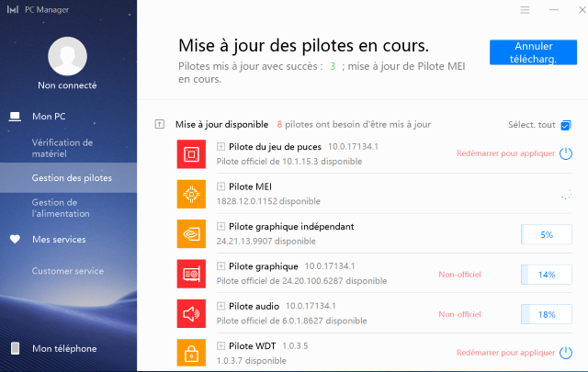The image size is (588, 372).
Task: Click the orange Pilote graphique indépendant icon
Action: 191,233
